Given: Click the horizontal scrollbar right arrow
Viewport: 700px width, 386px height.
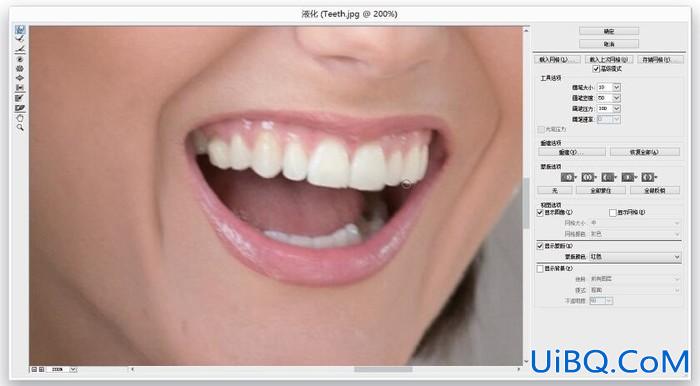Looking at the screenshot, I should tap(519, 369).
